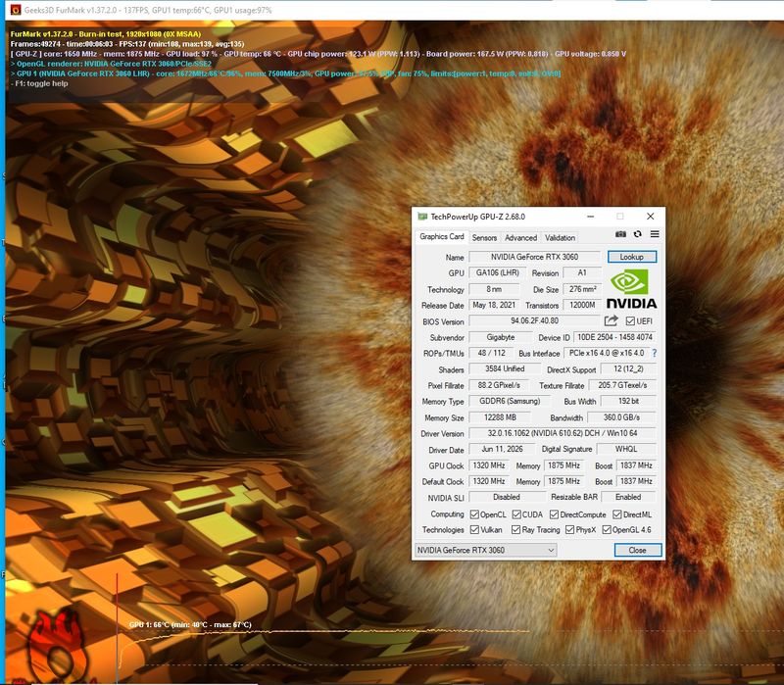
Task: Click the ROPs/TMUs 48 / 112 value
Action: coord(492,353)
